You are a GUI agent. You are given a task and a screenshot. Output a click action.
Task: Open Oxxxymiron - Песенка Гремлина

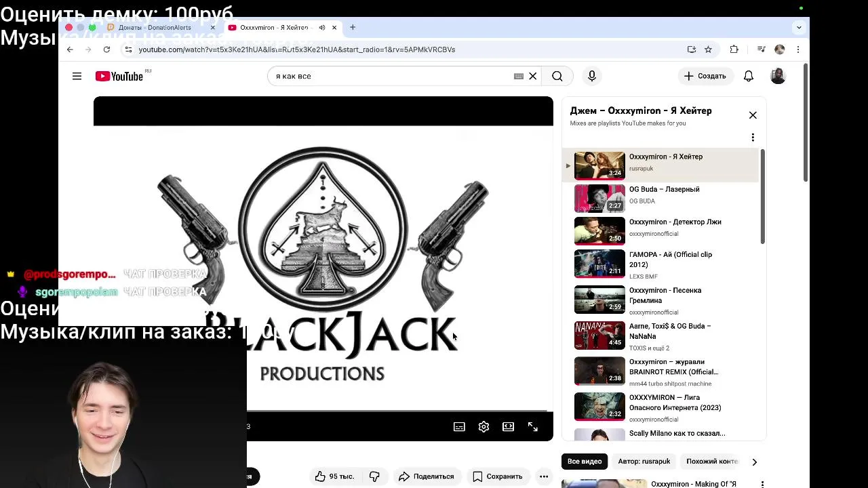pyautogui.click(x=660, y=300)
